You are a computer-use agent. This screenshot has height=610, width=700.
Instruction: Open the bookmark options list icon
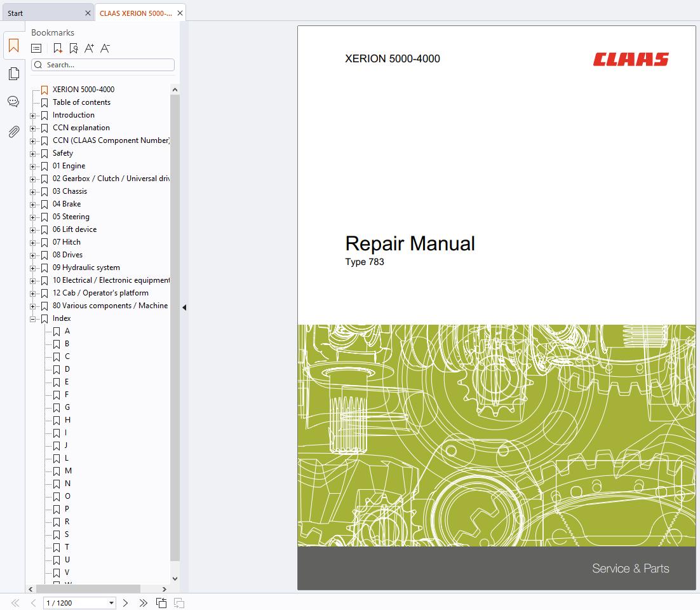[37, 48]
